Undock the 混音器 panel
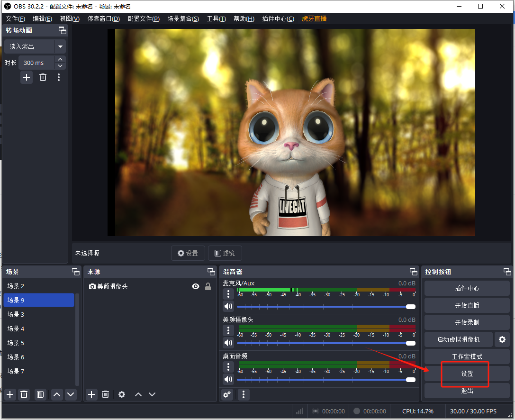The image size is (515, 420). [414, 272]
